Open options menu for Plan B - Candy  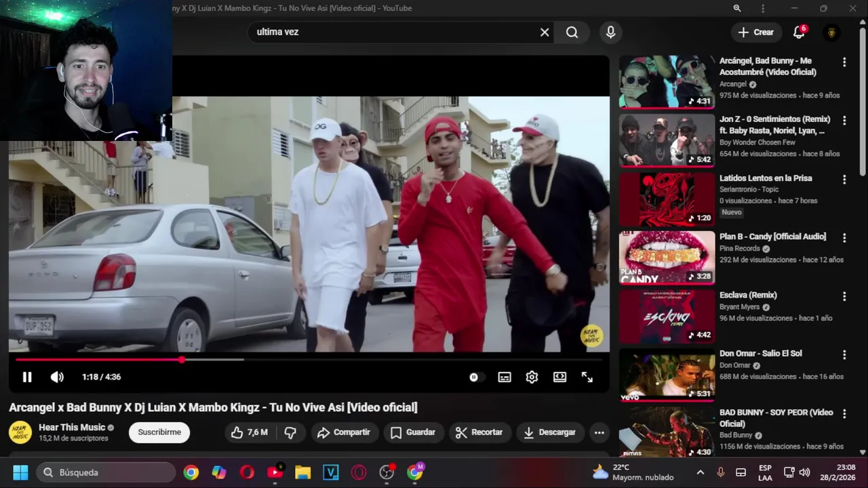coord(844,238)
